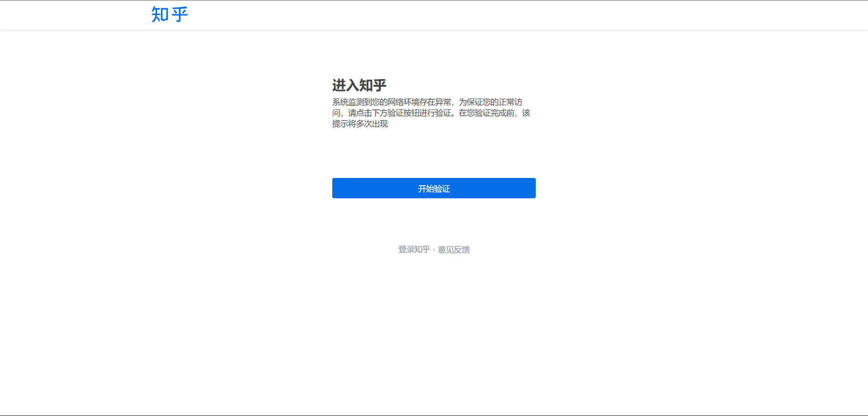This screenshot has width=868, height=416.
Task: Click the phrase 网络环境存在异常 in the notice
Action: click(419, 102)
